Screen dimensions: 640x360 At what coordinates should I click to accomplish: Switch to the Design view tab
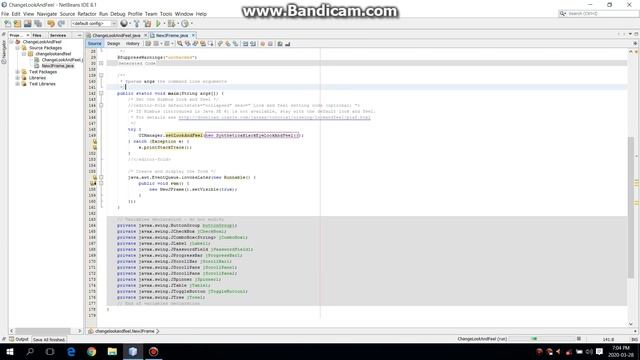click(x=113, y=44)
